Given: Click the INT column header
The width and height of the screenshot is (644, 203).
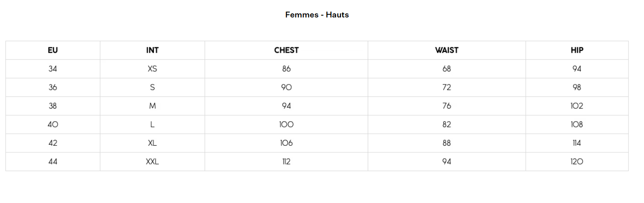Looking at the screenshot, I should 152,50.
